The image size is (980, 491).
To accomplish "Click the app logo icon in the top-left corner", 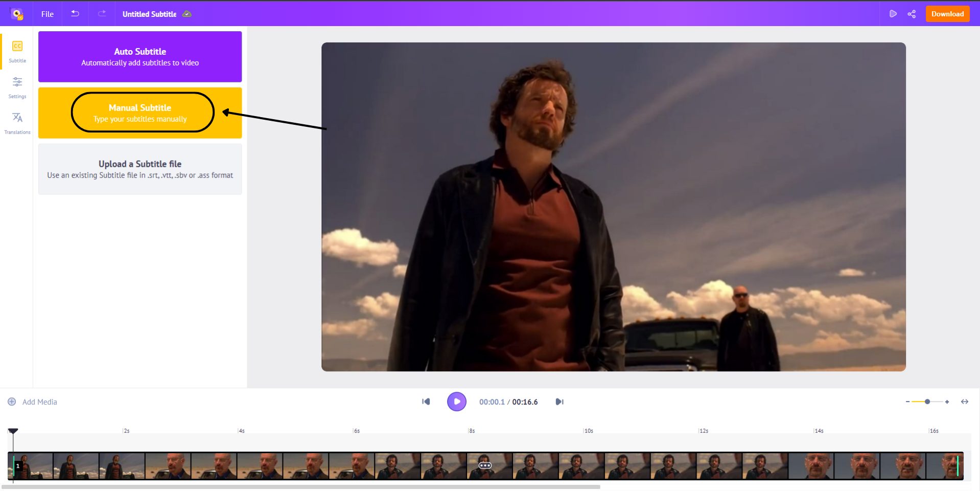I will tap(17, 14).
